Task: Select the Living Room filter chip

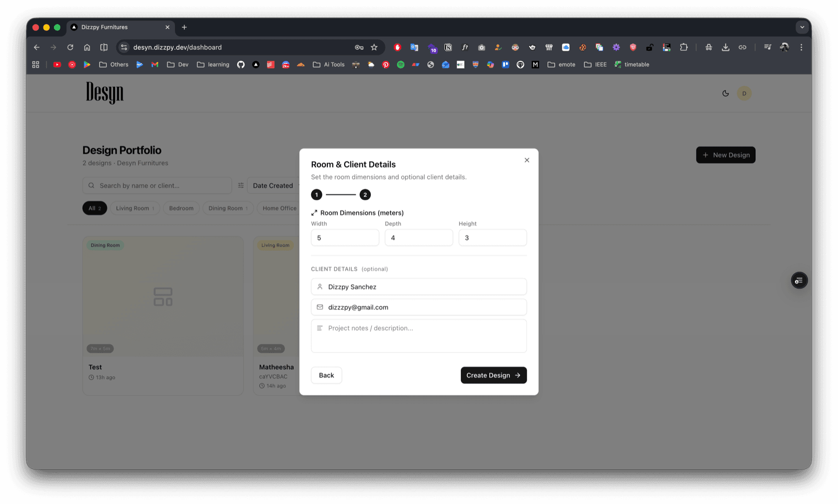Action: pos(135,208)
